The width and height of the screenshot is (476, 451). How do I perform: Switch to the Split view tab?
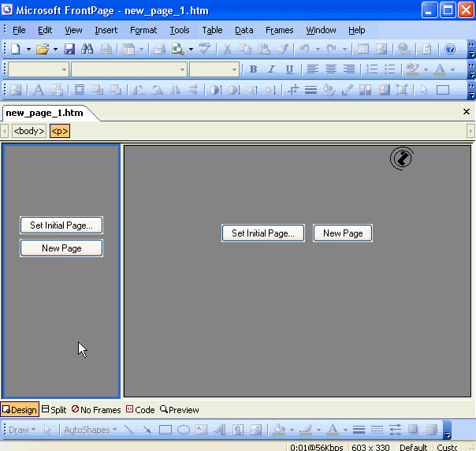pos(54,410)
